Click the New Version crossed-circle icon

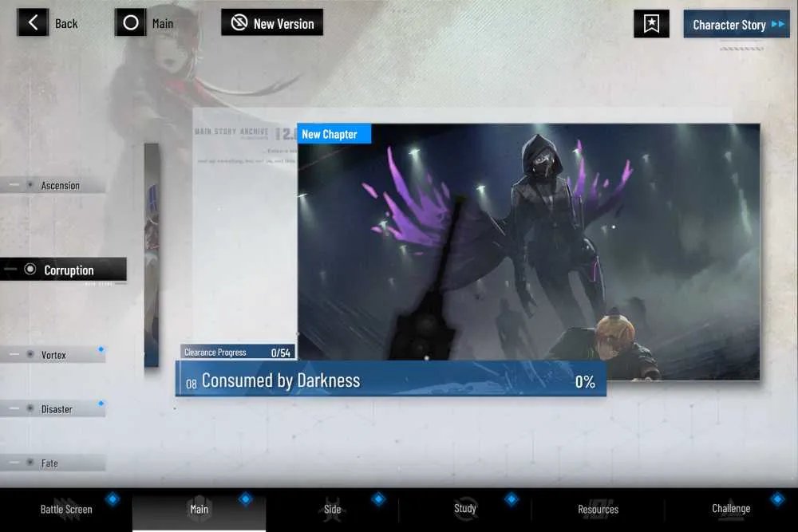point(239,23)
